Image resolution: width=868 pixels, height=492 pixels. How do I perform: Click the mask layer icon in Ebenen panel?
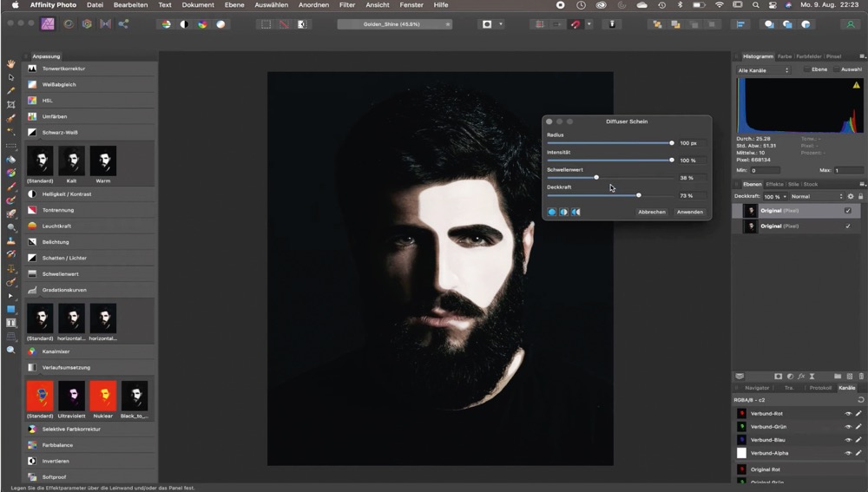(x=778, y=376)
